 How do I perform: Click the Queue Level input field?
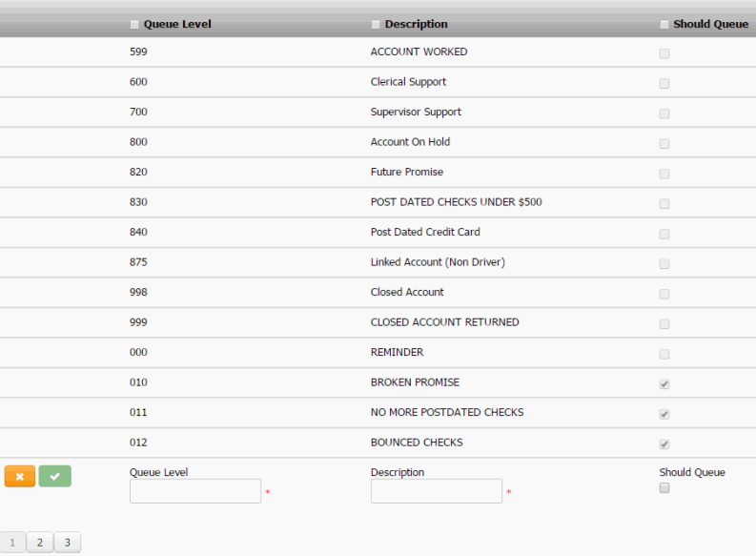pyautogui.click(x=194, y=491)
